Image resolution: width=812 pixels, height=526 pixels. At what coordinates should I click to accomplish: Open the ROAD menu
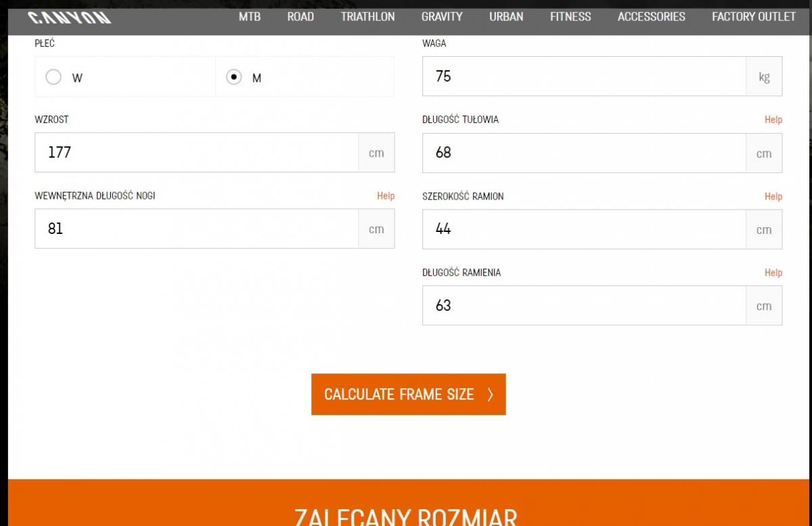pyautogui.click(x=300, y=17)
